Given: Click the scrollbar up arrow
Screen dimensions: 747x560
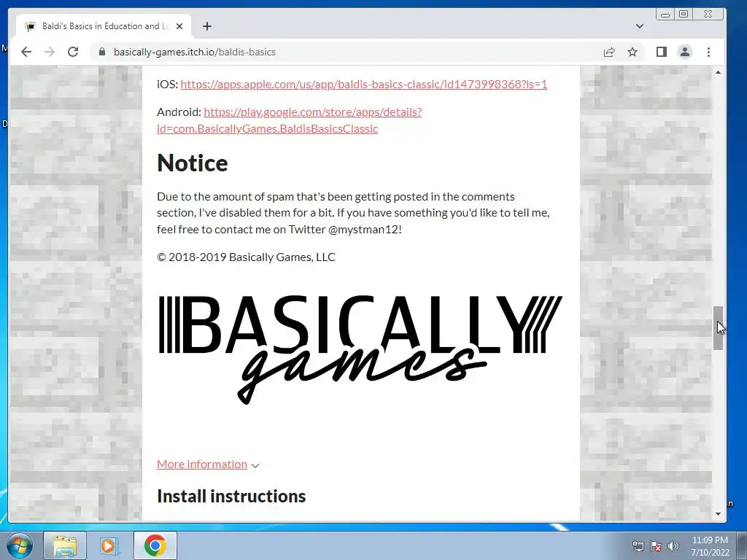Looking at the screenshot, I should click(x=718, y=72).
